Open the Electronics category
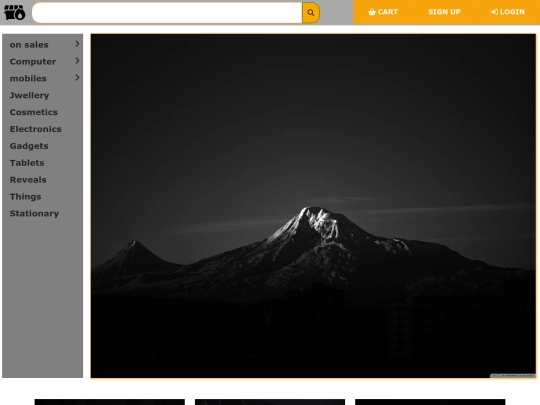This screenshot has height=405, width=540. 35,129
